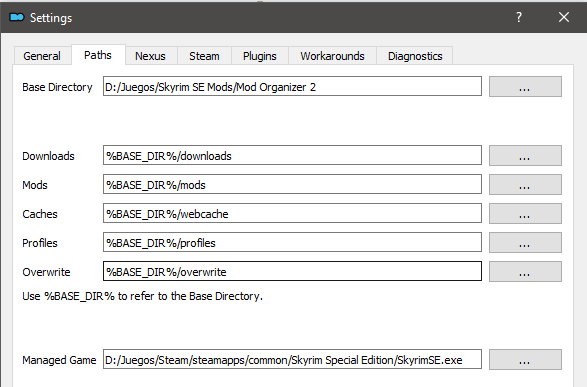Image resolution: width=587 pixels, height=387 pixels.
Task: Click the Mod Organizer icon in title bar
Action: 17,17
